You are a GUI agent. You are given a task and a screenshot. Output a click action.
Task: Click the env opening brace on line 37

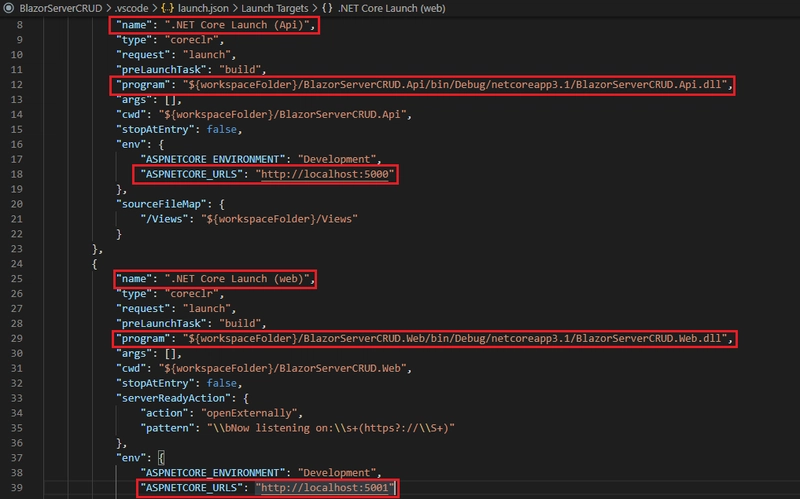pyautogui.click(x=161, y=458)
